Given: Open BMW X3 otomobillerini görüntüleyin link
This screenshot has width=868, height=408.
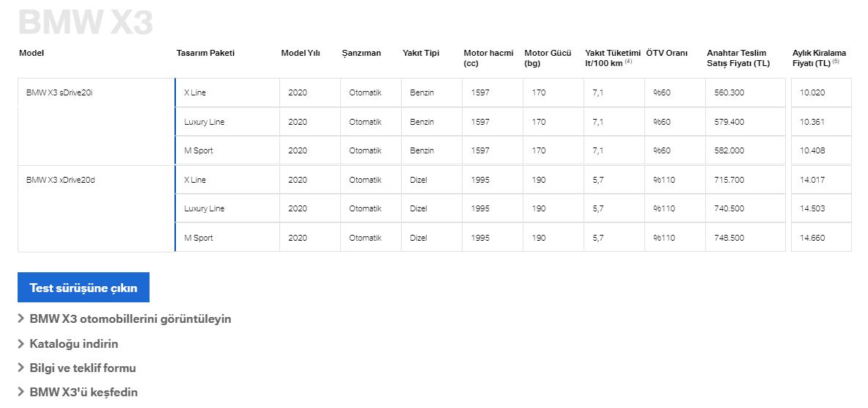Looking at the screenshot, I should pyautogui.click(x=130, y=318).
